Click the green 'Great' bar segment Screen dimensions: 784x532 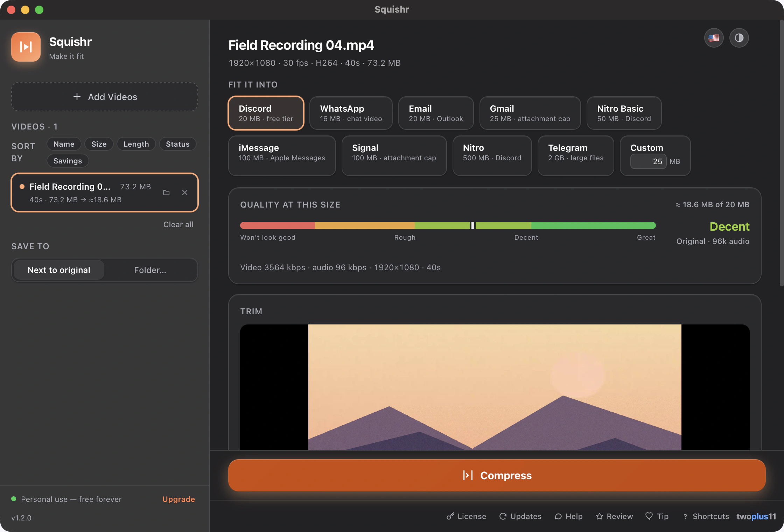pyautogui.click(x=593, y=225)
